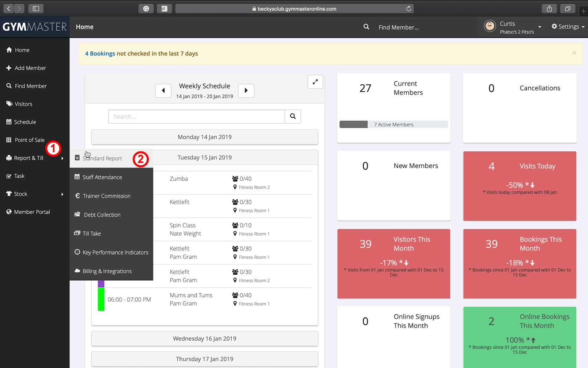Dismiss the bookings notification banner
This screenshot has width=588, height=368.
tap(574, 53)
